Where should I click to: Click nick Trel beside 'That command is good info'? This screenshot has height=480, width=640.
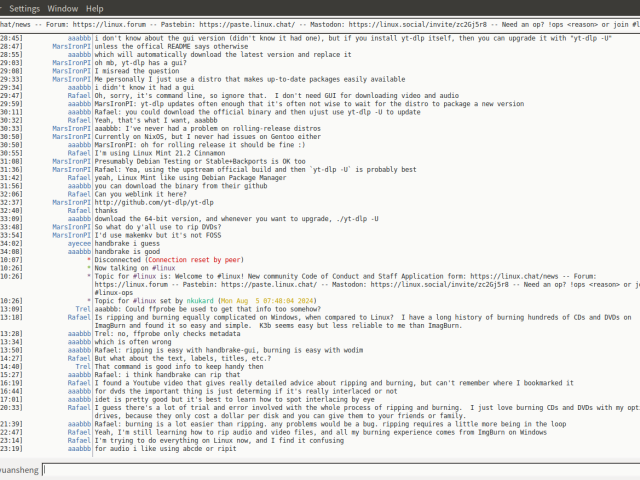(83, 367)
